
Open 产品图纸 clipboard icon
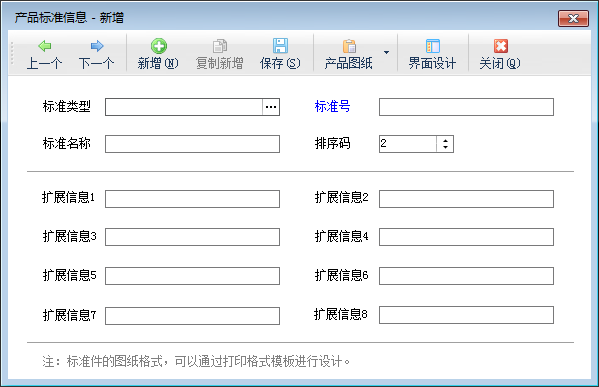click(349, 46)
